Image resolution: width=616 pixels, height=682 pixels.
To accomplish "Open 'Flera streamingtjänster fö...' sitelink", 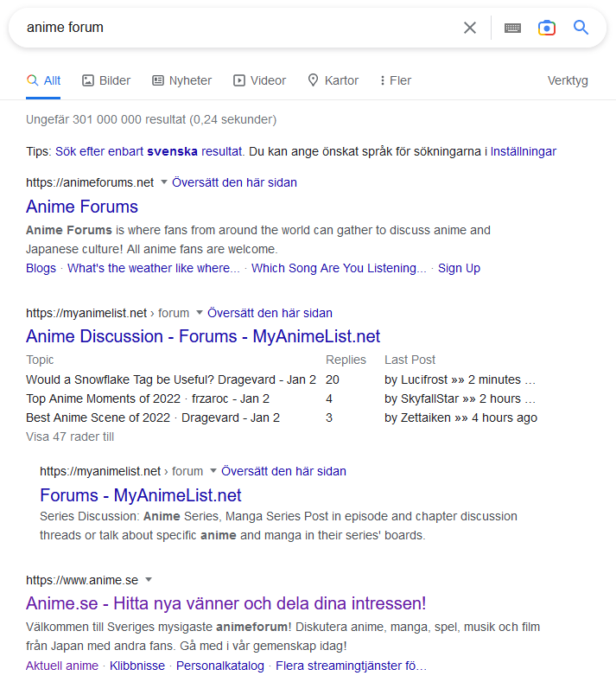I will [x=351, y=666].
